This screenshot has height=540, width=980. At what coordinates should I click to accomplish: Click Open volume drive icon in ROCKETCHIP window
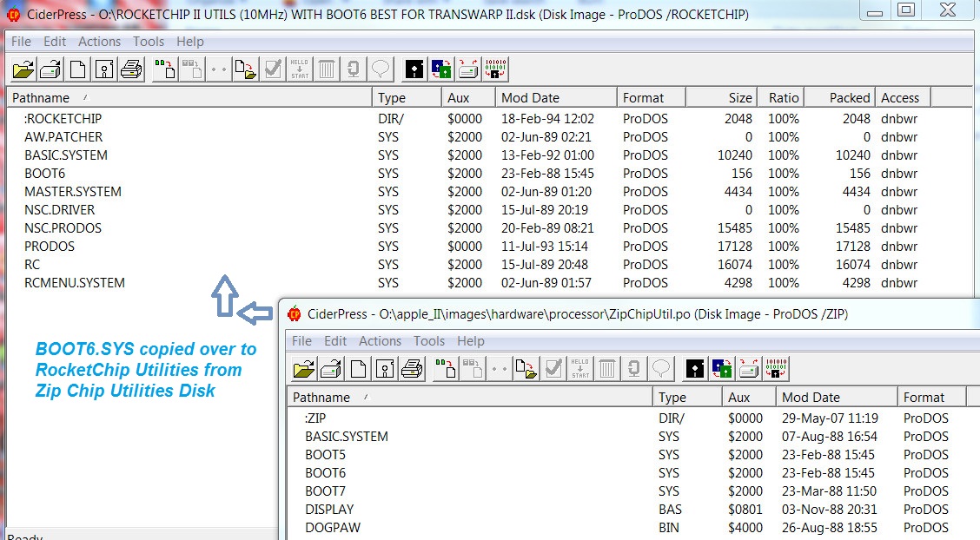pyautogui.click(x=50, y=69)
